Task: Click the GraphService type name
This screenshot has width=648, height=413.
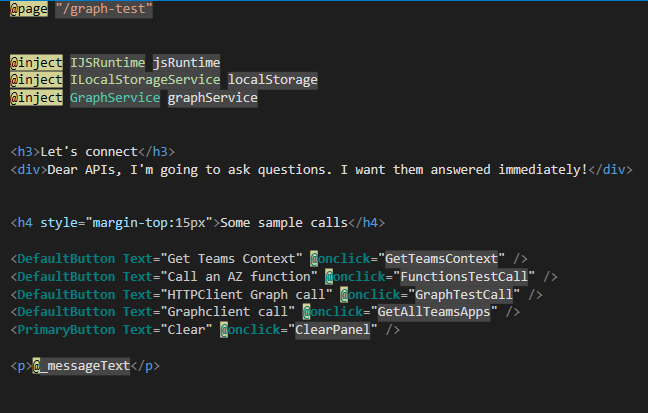Action: point(115,98)
